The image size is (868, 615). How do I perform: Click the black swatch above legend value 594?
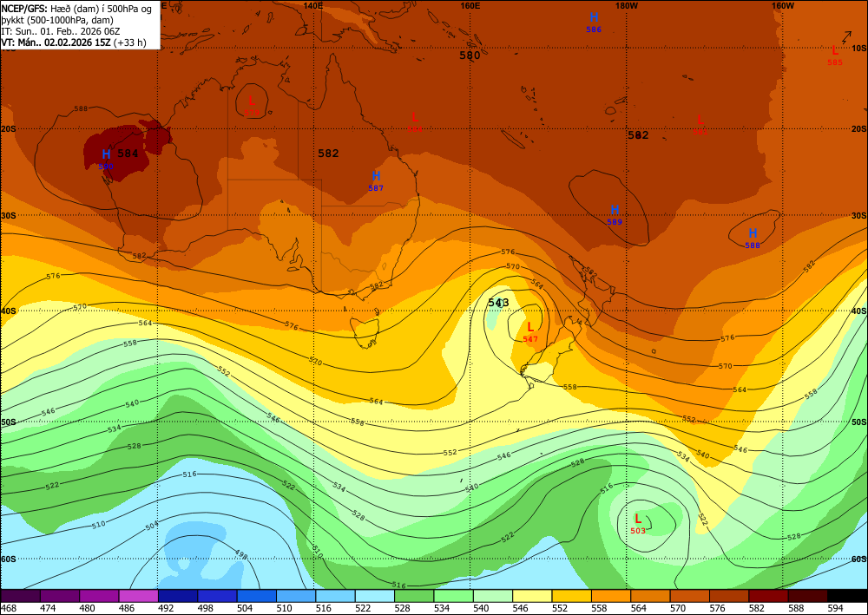coord(847,596)
